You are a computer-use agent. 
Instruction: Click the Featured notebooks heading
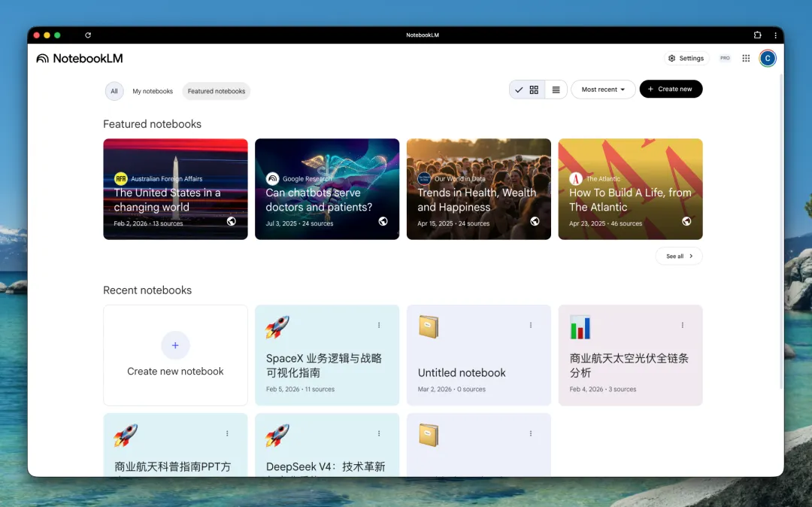152,124
